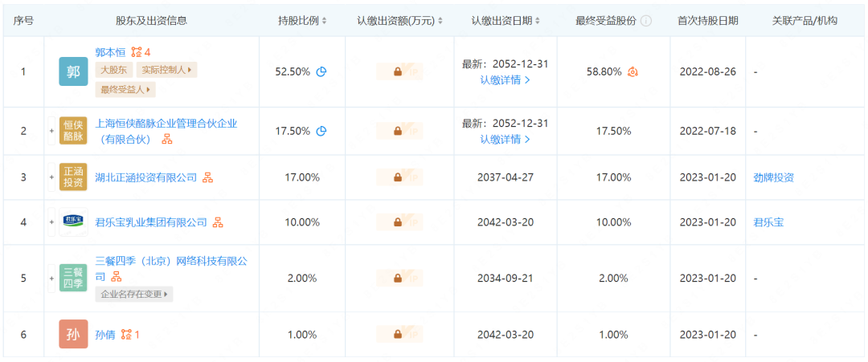Click the equity structure icon after 三餐四季 company name
This screenshot has width=868, height=362.
[117, 277]
